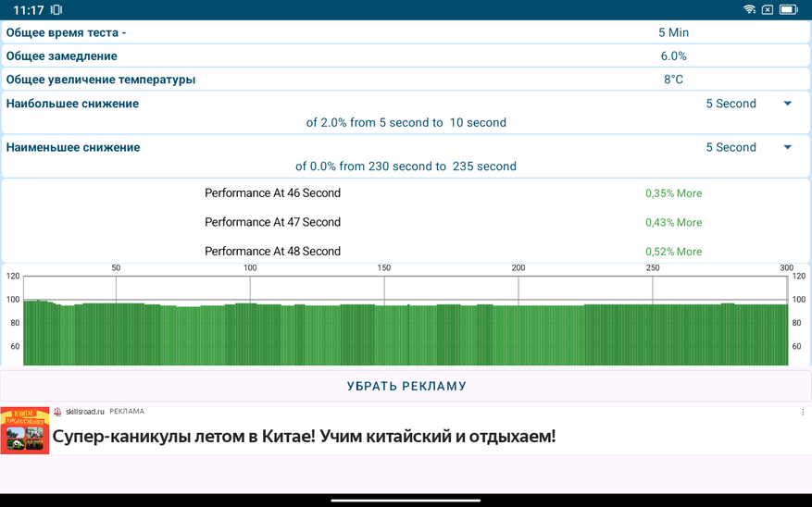Tap the boxed X status bar icon
Viewport: 812px width, 507px height.
point(768,9)
